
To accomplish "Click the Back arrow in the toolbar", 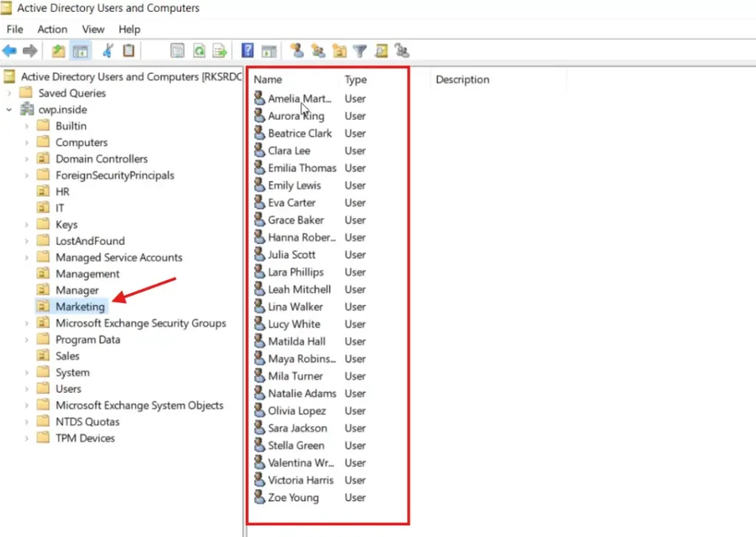I will (x=10, y=51).
